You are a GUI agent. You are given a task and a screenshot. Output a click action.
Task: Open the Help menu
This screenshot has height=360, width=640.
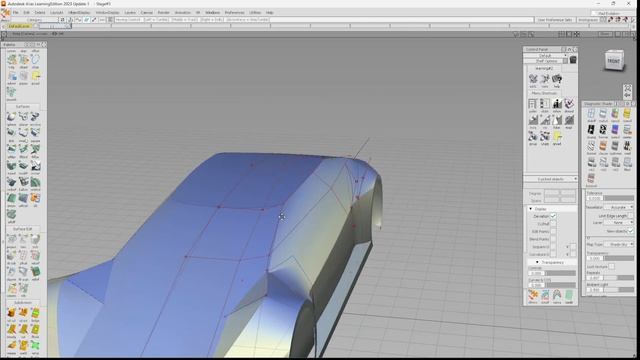pos(269,13)
